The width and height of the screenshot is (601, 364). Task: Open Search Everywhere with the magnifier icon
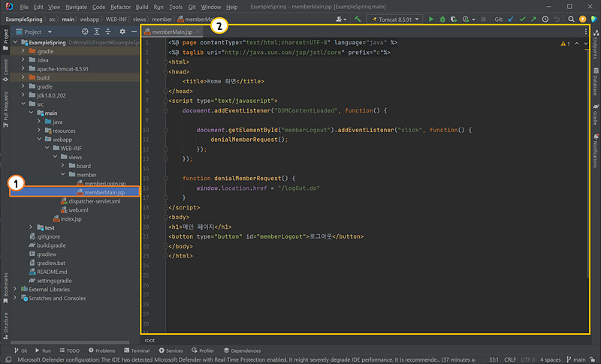[x=571, y=19]
